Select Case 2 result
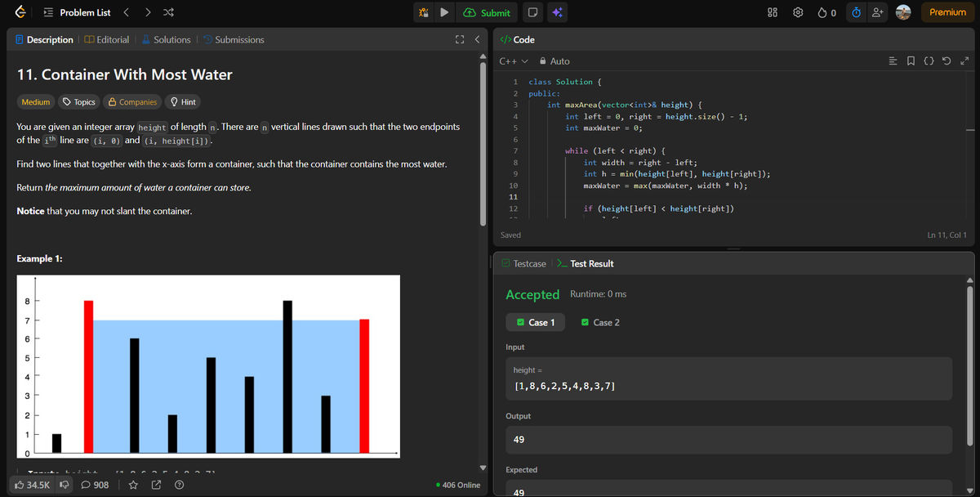This screenshot has height=497, width=980. tap(600, 322)
